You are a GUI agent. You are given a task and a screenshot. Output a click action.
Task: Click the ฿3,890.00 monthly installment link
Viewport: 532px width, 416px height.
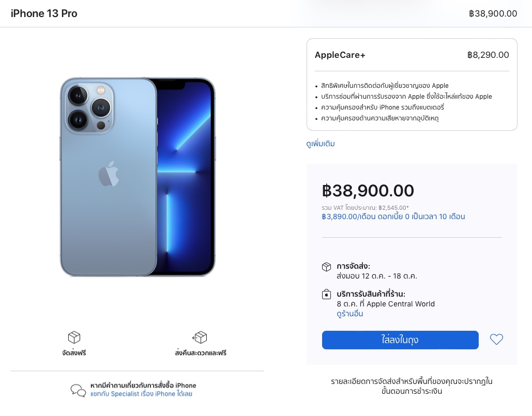393,217
